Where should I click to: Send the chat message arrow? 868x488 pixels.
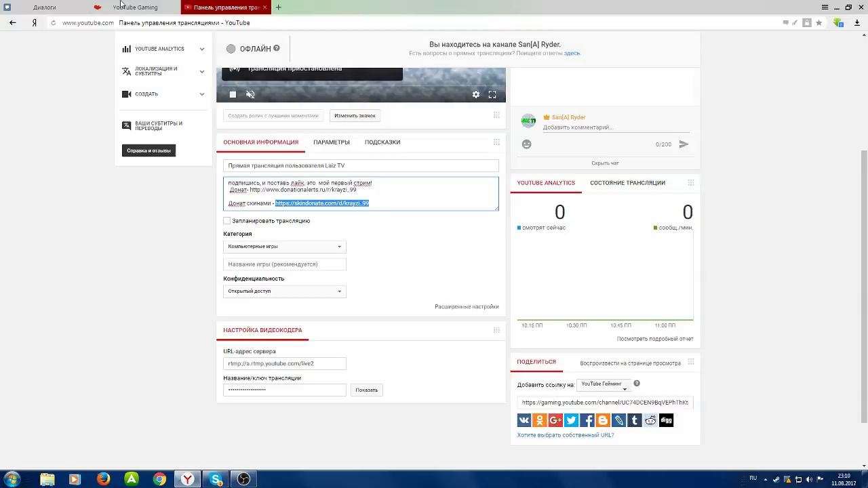pos(684,144)
